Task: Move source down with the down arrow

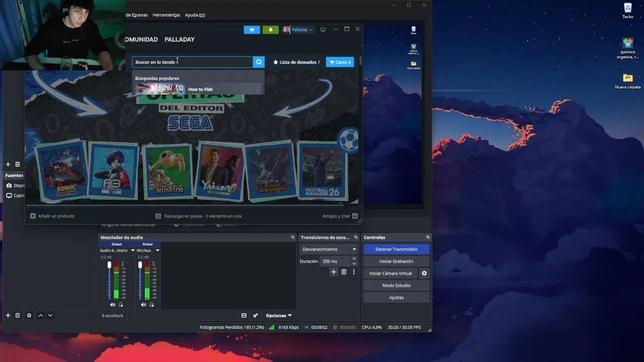Action: click(x=50, y=315)
